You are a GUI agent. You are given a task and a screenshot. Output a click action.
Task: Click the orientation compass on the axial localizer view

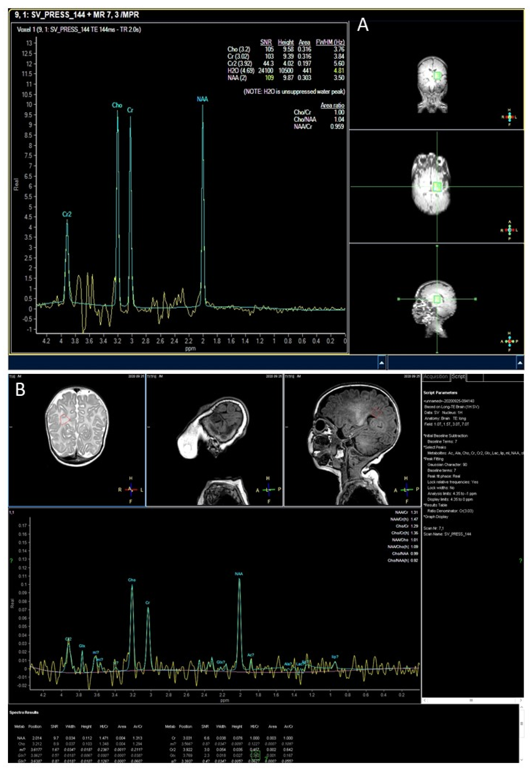(509, 230)
